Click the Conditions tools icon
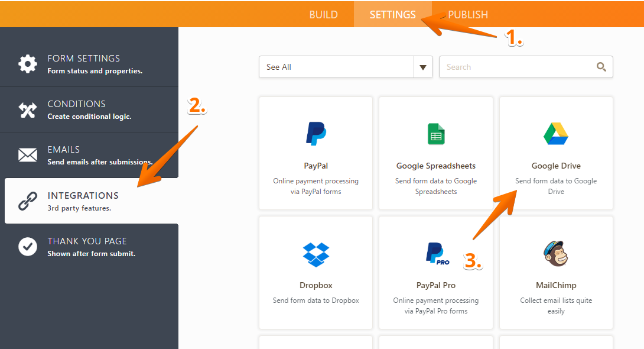644x349 pixels. (28, 110)
